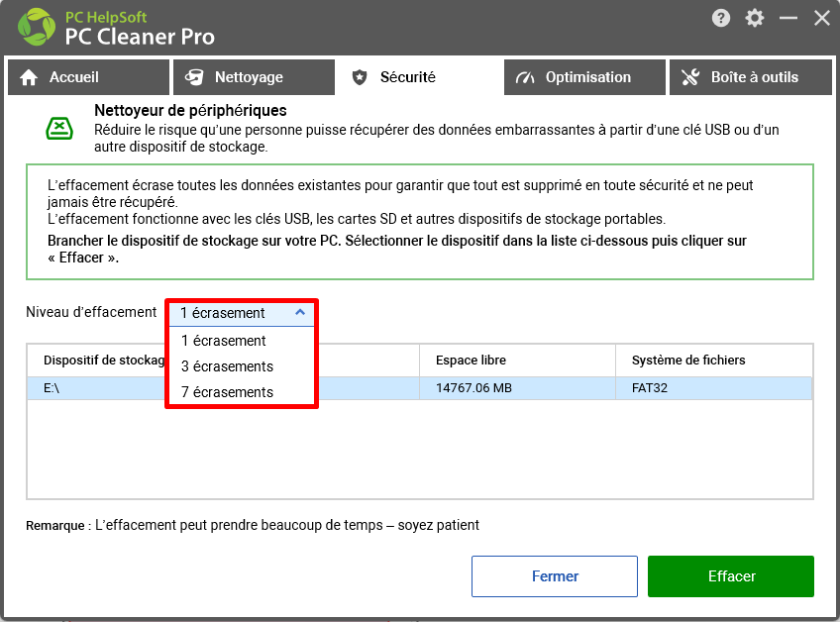Screen dimensions: 840x622
Task: Select the Sécurité tab
Action: [419, 77]
